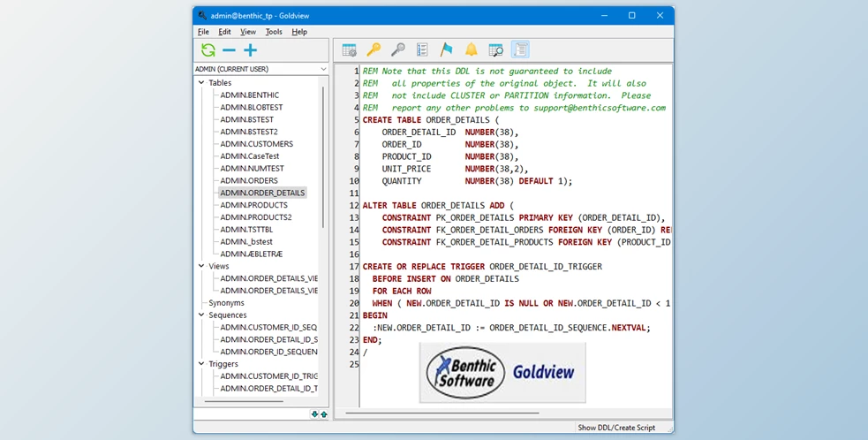This screenshot has height=440, width=868.
Task: Collapse the Triggers tree node
Action: tap(201, 364)
